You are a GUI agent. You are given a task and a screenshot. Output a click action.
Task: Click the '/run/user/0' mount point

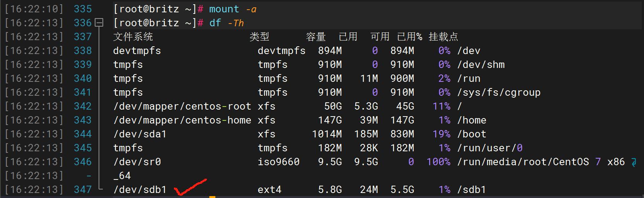(490, 148)
